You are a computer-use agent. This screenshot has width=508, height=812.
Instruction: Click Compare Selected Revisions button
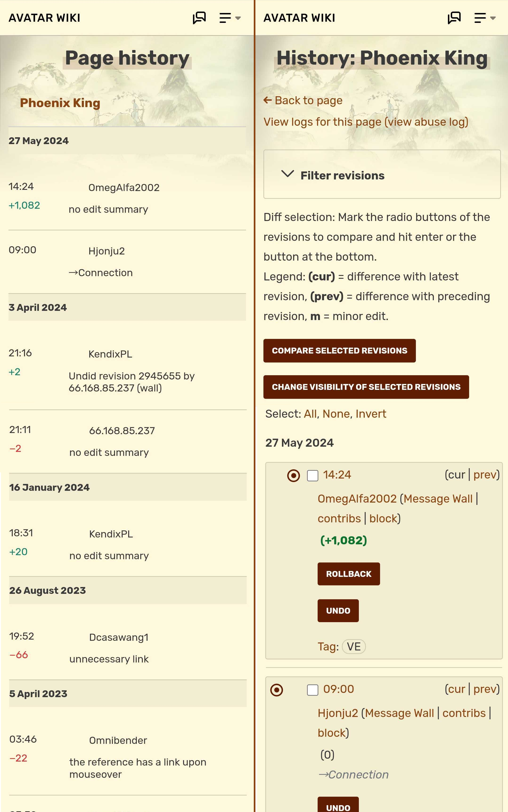[339, 351]
